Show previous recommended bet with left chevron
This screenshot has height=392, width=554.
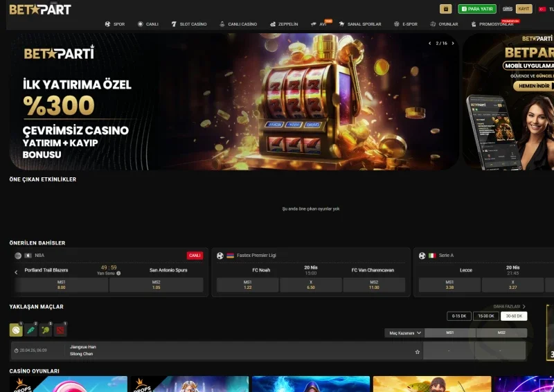(x=16, y=272)
